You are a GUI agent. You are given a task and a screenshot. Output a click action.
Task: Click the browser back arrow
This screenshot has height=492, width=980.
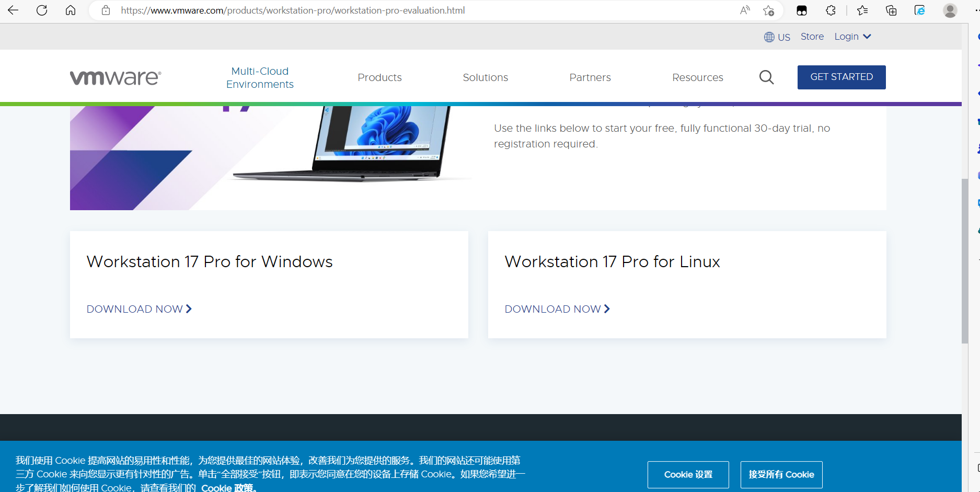[13, 10]
